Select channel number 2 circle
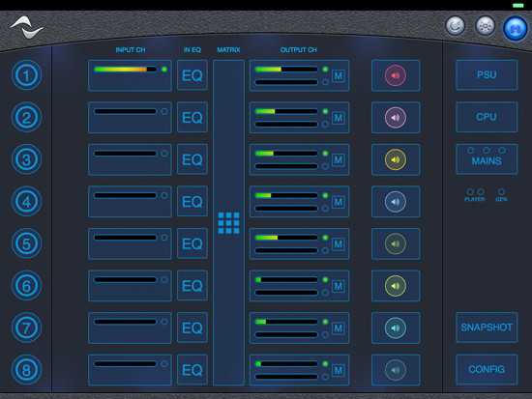This screenshot has width=532, height=399. coord(26,117)
